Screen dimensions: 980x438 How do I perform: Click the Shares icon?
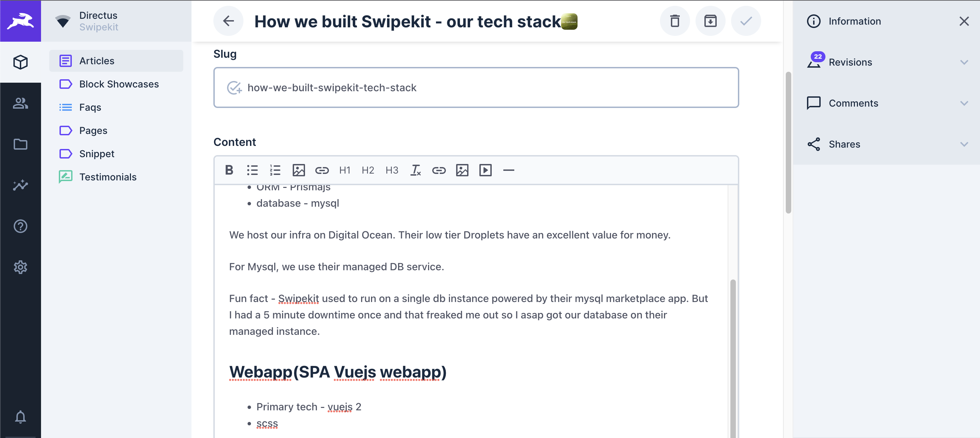pyautogui.click(x=813, y=144)
